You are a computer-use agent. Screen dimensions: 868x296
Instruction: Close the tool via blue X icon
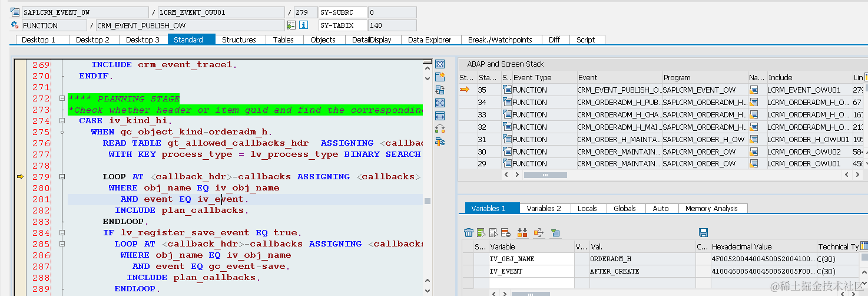(440, 64)
